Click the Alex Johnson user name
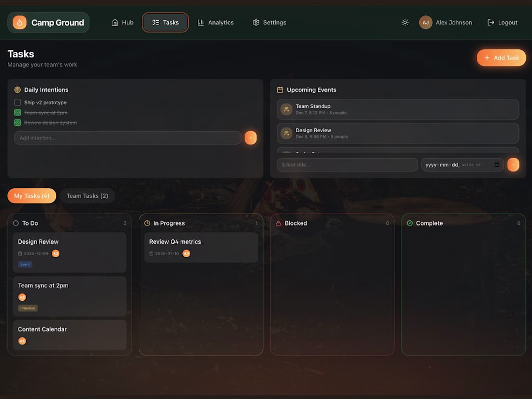This screenshot has height=399, width=532. pos(454,22)
